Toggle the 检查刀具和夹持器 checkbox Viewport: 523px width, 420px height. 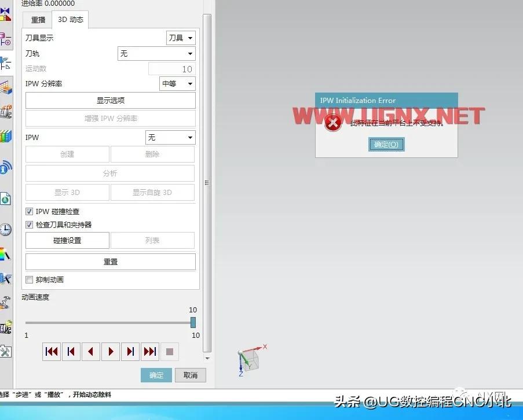[x=30, y=225]
